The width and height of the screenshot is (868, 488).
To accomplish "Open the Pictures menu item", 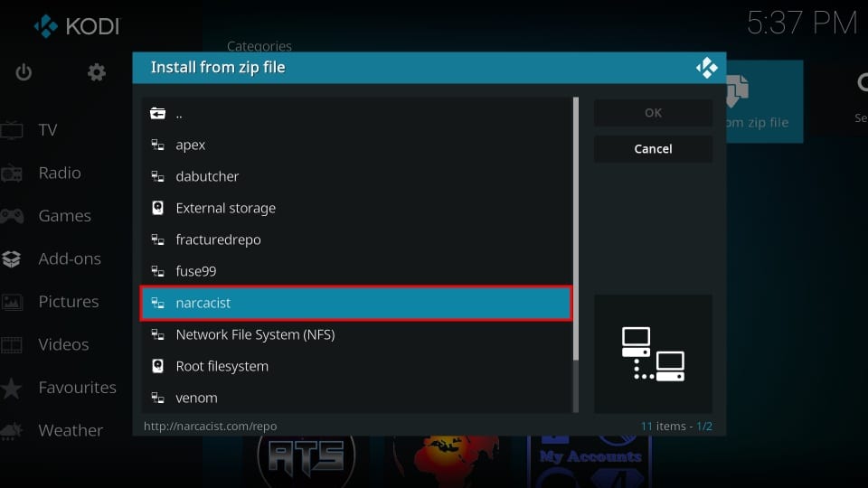I will pos(69,302).
